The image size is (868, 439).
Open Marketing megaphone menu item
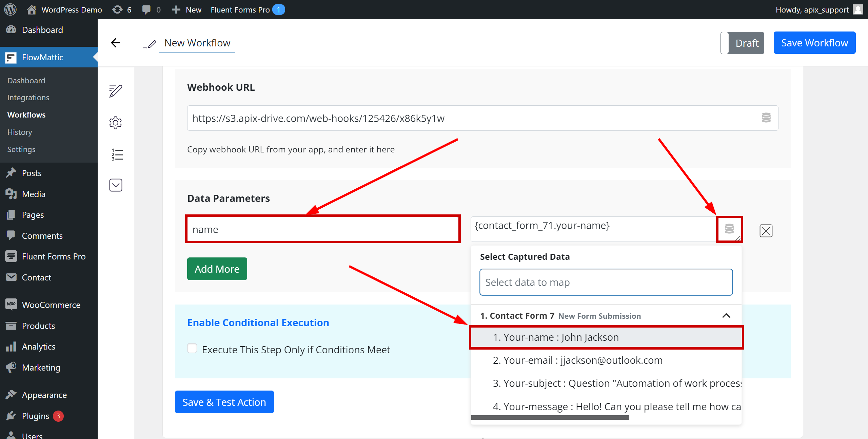(49, 368)
